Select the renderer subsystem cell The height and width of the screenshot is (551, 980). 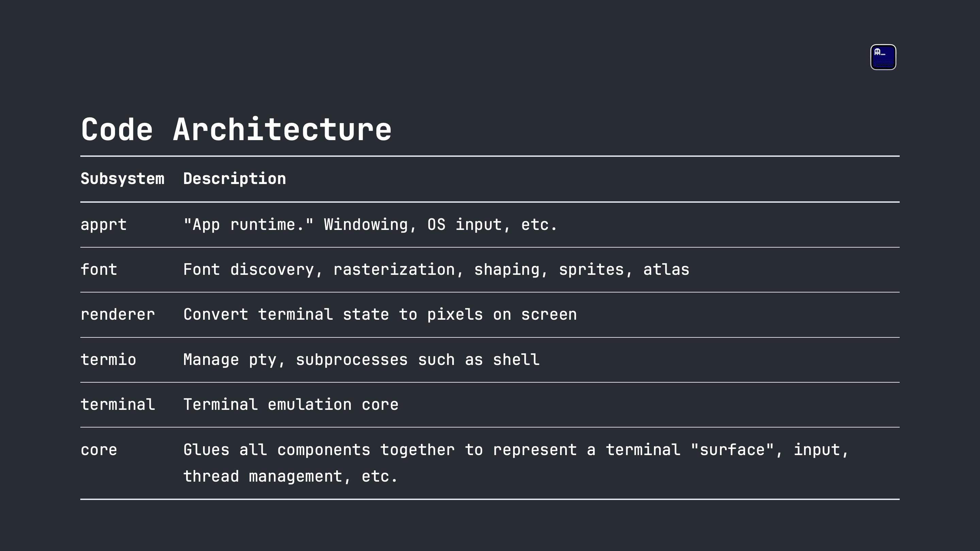(x=118, y=315)
